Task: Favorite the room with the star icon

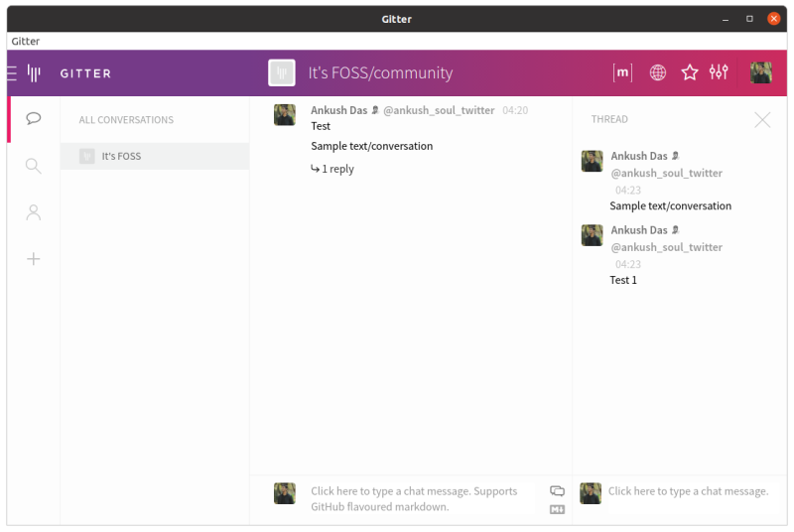Action: click(690, 72)
